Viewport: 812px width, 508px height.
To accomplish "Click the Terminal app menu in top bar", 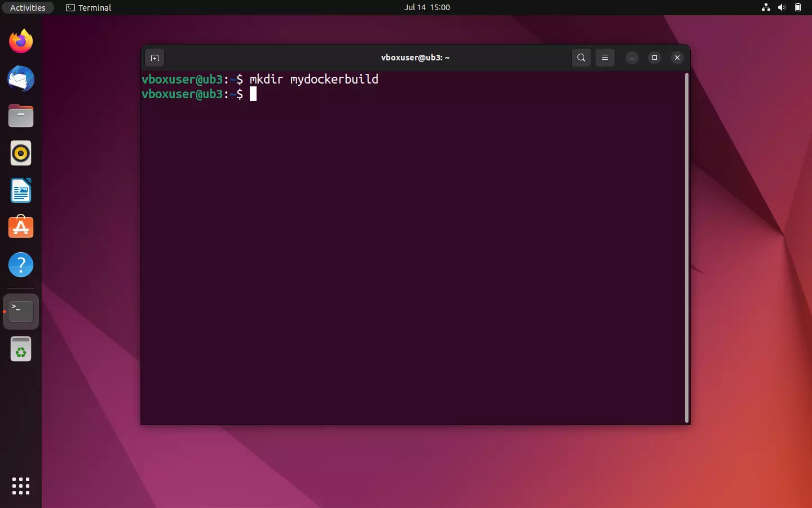I will click(x=88, y=8).
